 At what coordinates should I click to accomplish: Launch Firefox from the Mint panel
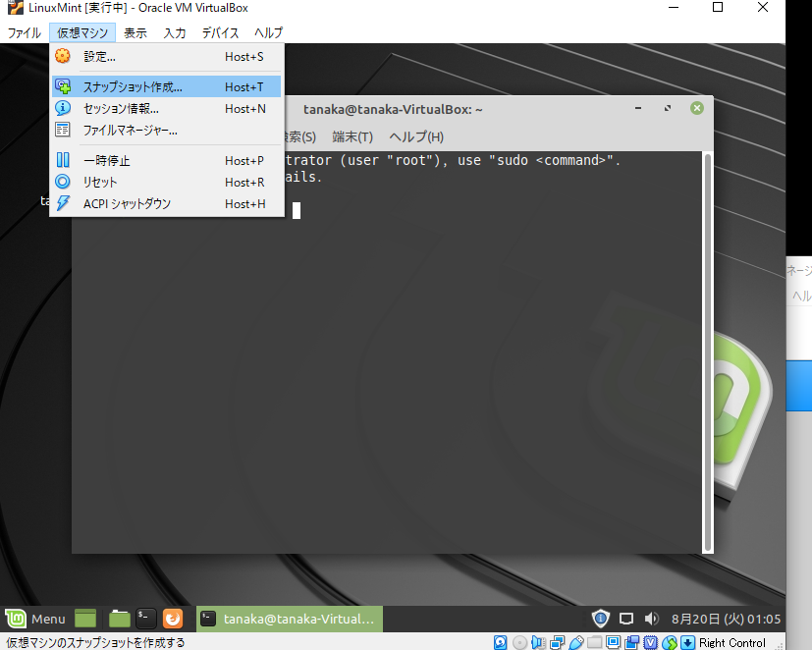coord(173,619)
